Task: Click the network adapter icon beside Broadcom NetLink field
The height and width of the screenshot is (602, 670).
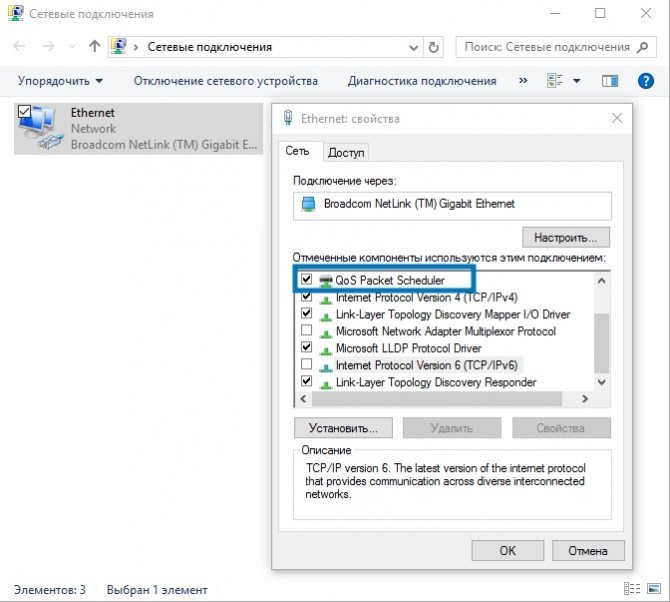Action: 308,204
